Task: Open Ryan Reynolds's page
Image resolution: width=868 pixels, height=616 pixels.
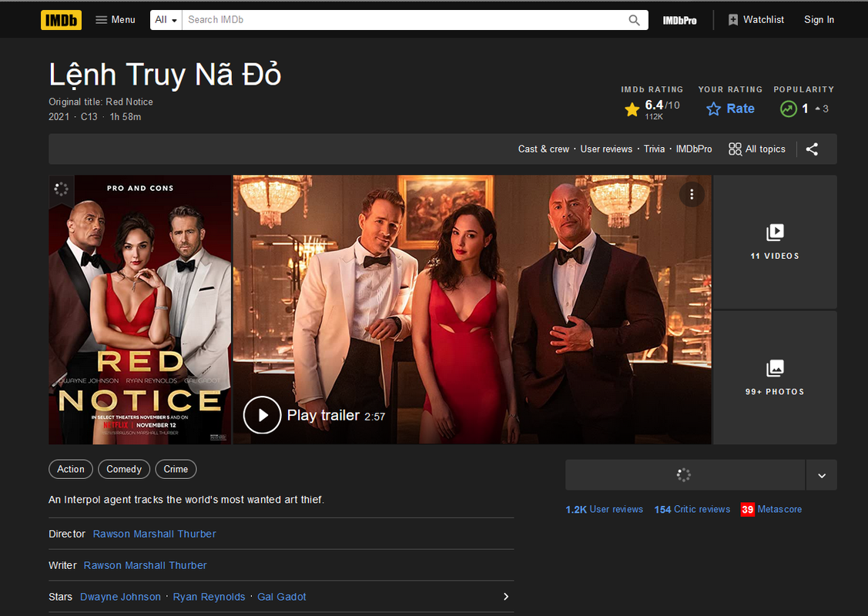Action: [209, 597]
